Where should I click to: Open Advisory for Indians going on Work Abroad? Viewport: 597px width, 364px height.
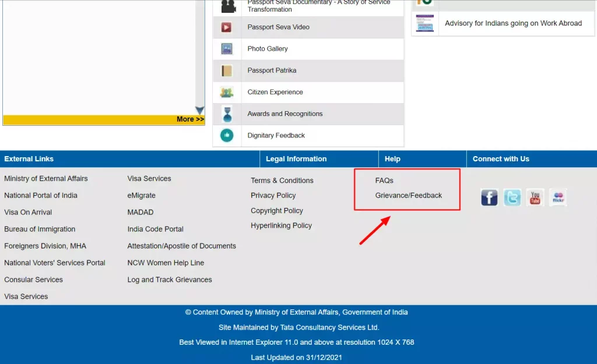tap(513, 23)
